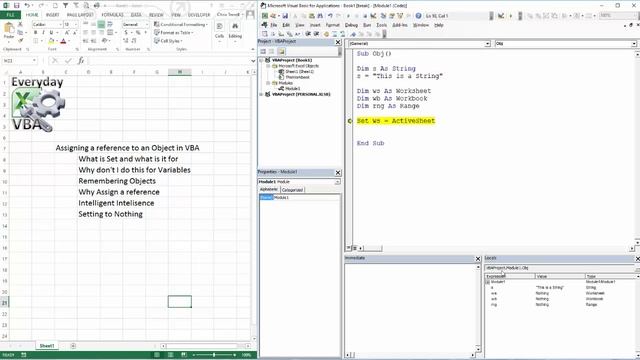Click the Undo icon in VBA toolbar
Screen dimensions: 640x360
click(x=330, y=16)
